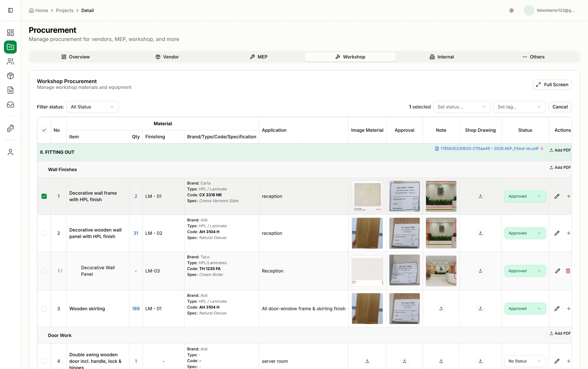Image resolution: width=588 pixels, height=369 pixels.
Task: Edit row 2.1 Decorative Wall Panel
Action: (557, 271)
